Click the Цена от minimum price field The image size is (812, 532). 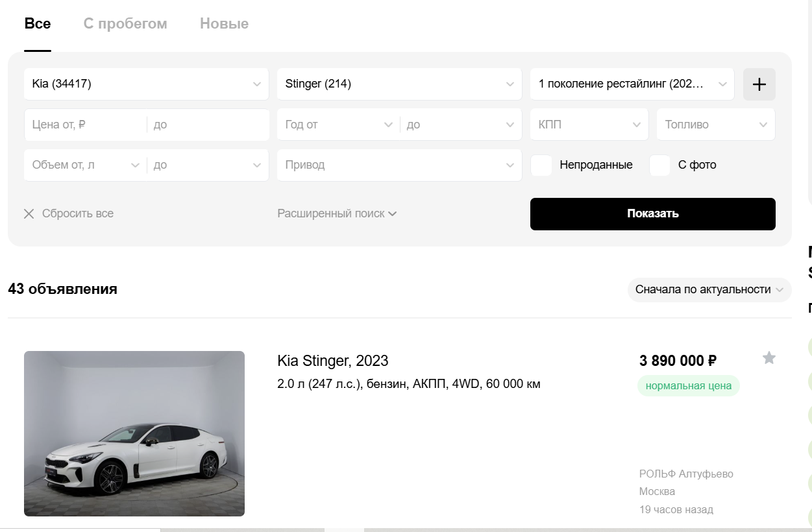pos(85,125)
